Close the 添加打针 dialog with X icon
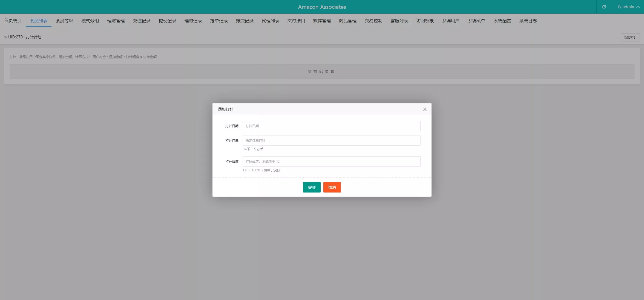Image resolution: width=644 pixels, height=300 pixels. pos(425,109)
